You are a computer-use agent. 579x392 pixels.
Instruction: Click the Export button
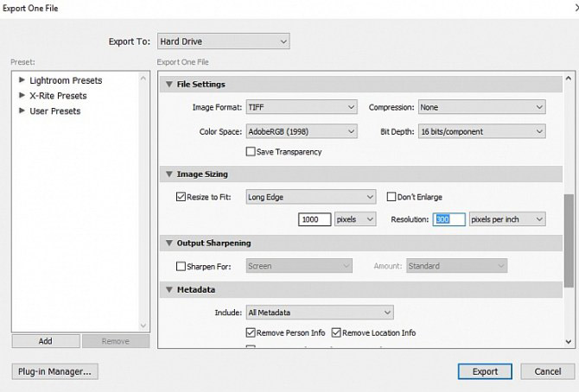[485, 371]
